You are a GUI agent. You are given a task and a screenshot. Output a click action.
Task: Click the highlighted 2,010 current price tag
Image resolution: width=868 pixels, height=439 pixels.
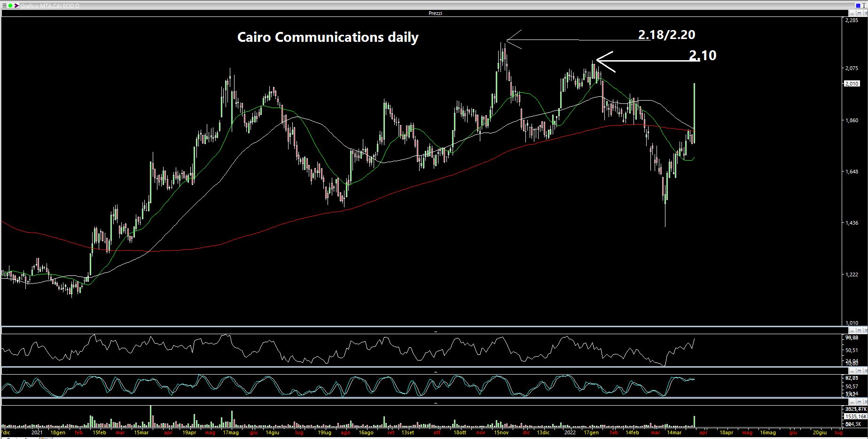[x=852, y=84]
